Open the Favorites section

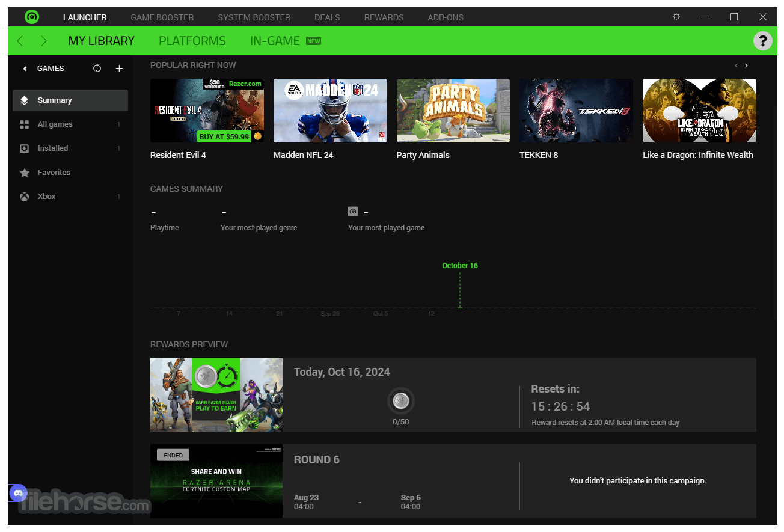pos(54,172)
